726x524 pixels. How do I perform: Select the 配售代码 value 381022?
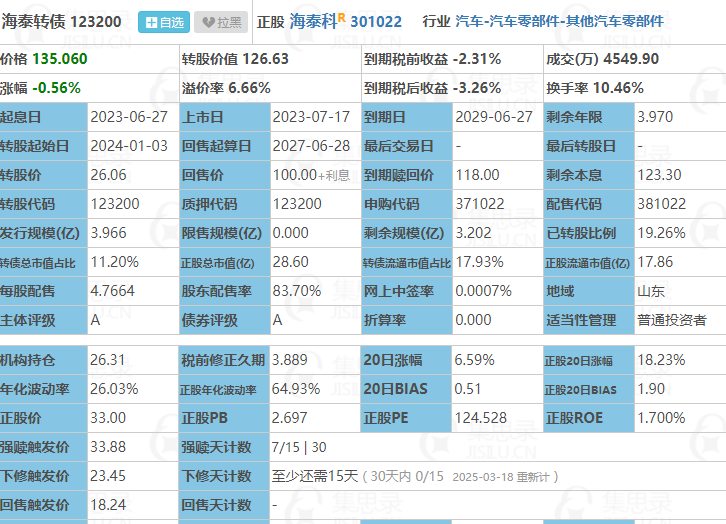661,204
